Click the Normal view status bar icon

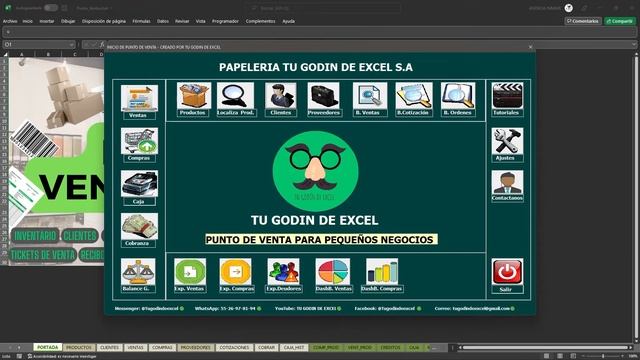tap(546, 356)
